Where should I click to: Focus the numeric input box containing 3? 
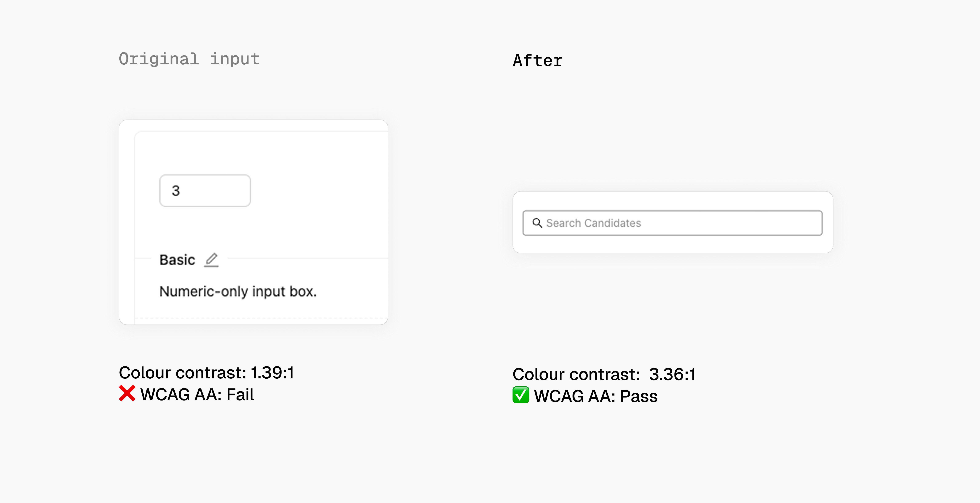coord(205,191)
